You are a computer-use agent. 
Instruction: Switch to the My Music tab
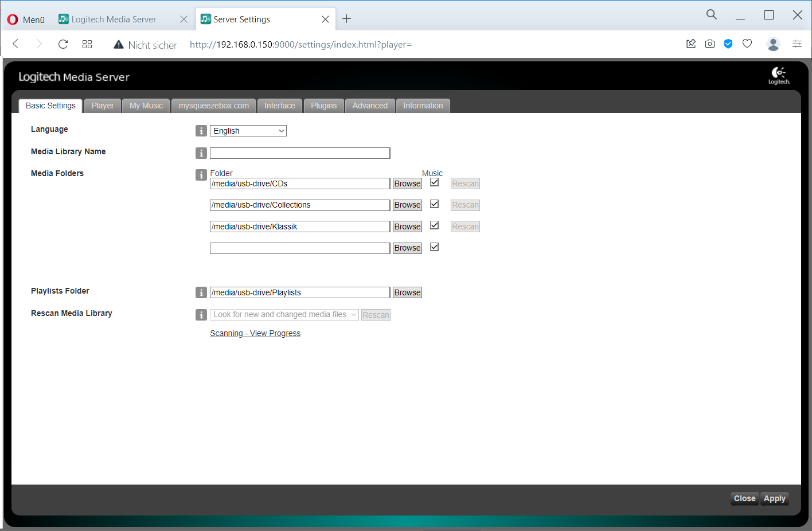pyautogui.click(x=146, y=106)
